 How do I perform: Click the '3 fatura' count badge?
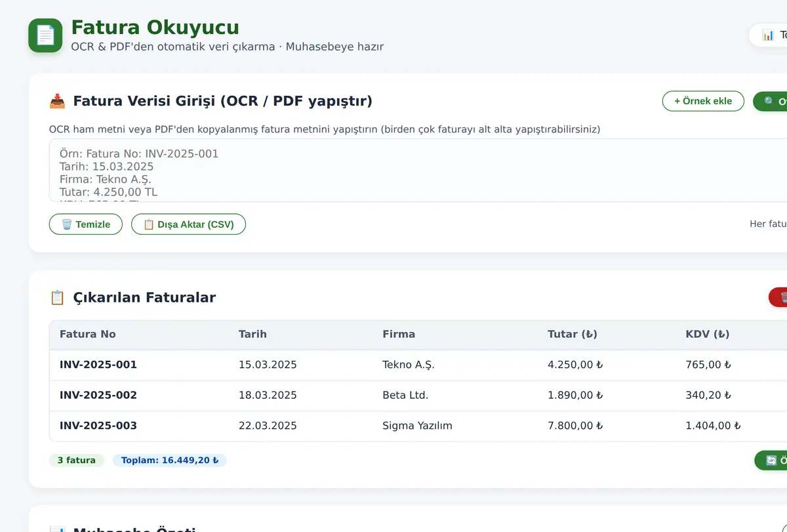click(77, 460)
